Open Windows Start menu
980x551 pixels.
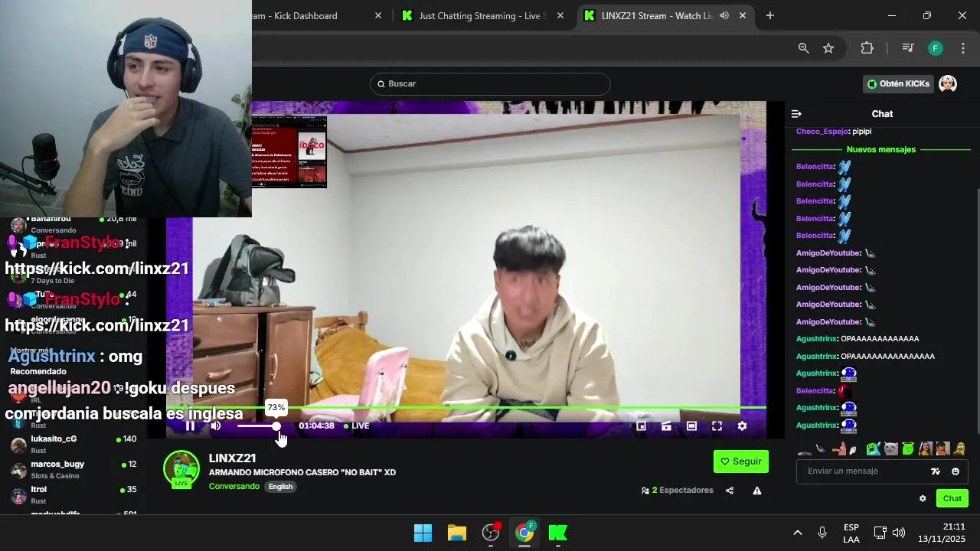(x=423, y=533)
